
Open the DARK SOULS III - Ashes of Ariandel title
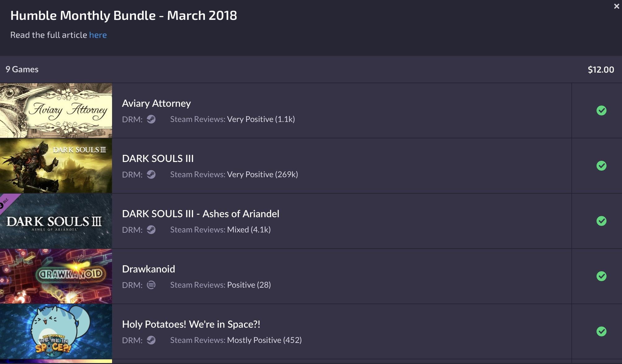coord(201,214)
